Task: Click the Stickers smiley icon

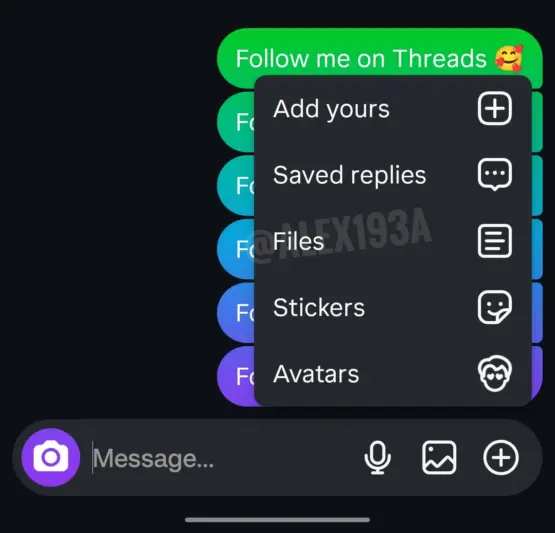Action: click(x=494, y=307)
